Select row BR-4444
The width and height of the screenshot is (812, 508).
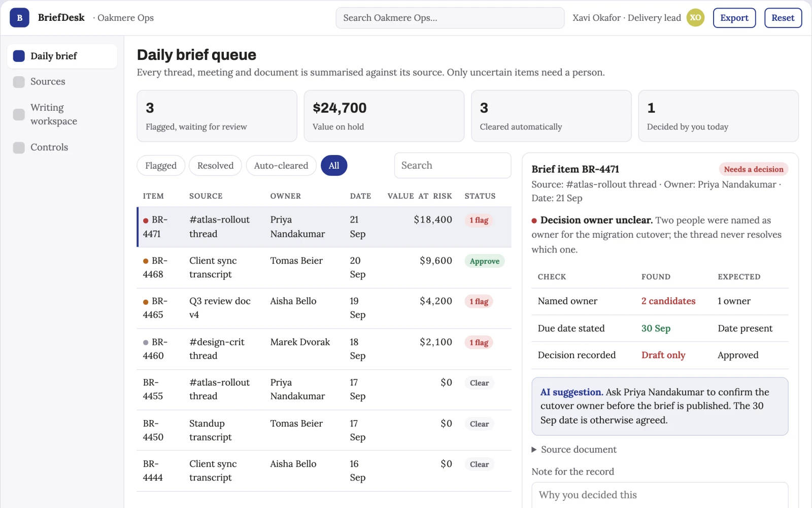click(x=324, y=471)
